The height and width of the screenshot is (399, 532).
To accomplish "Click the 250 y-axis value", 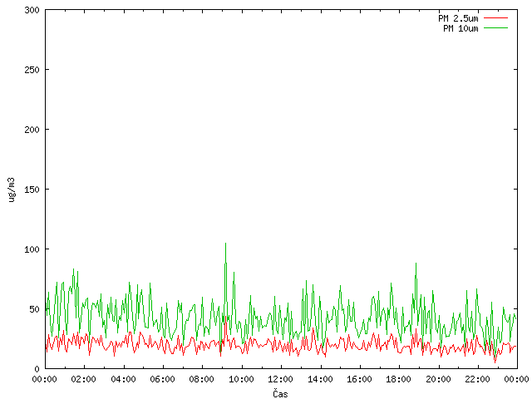I will (32, 70).
